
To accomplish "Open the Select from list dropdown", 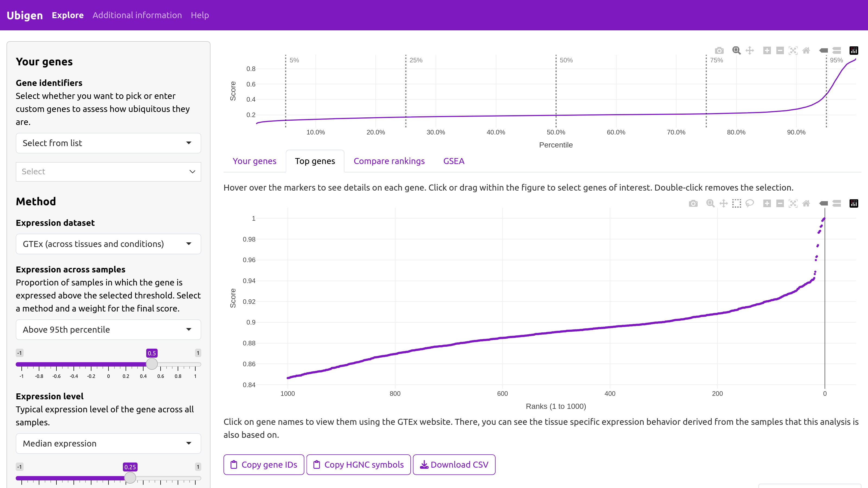I will coord(108,143).
